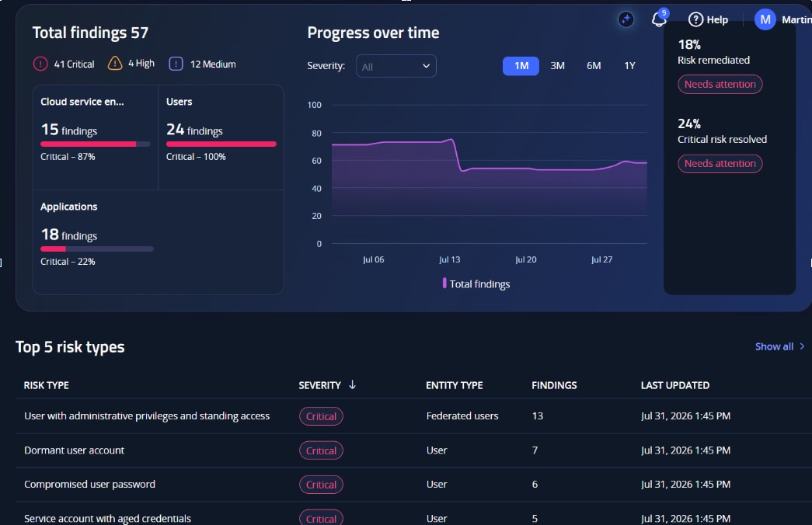Screen dimensions: 812x525
Task: Switch to the 3M time range
Action: (x=557, y=66)
